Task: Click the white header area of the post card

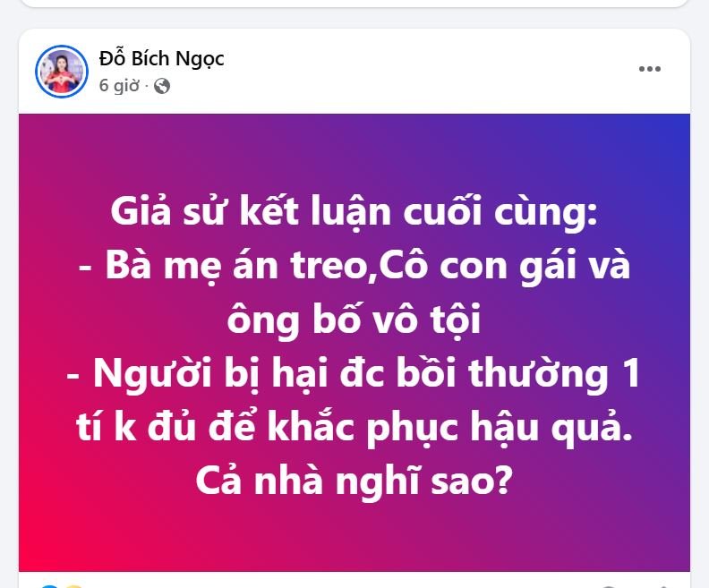Action: click(x=407, y=70)
